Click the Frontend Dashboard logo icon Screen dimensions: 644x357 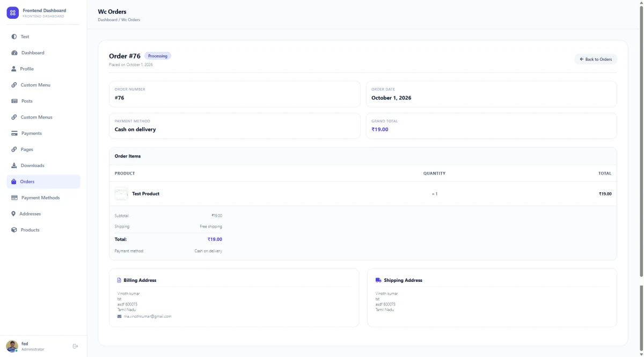(x=12, y=12)
